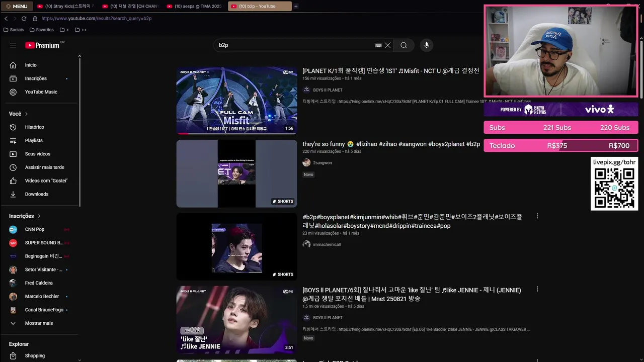Click the browser back arrow
Viewport: 644px width, 362px height.
click(x=6, y=19)
